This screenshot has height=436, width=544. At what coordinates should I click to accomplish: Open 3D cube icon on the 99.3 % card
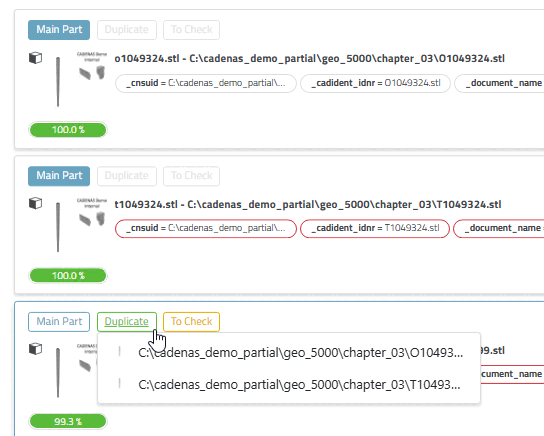click(35, 349)
